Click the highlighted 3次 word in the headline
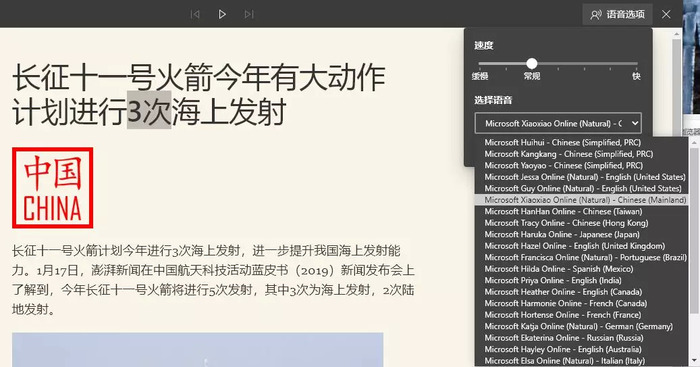 click(x=149, y=111)
